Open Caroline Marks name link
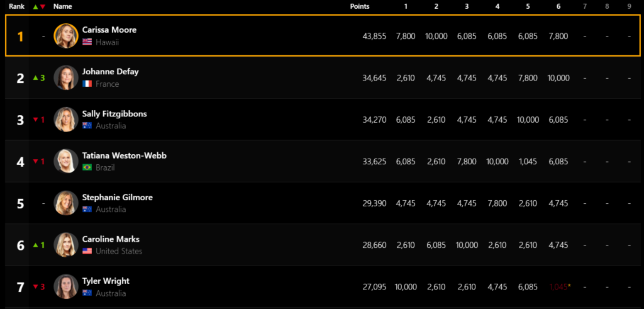This screenshot has width=644, height=309. pos(111,239)
